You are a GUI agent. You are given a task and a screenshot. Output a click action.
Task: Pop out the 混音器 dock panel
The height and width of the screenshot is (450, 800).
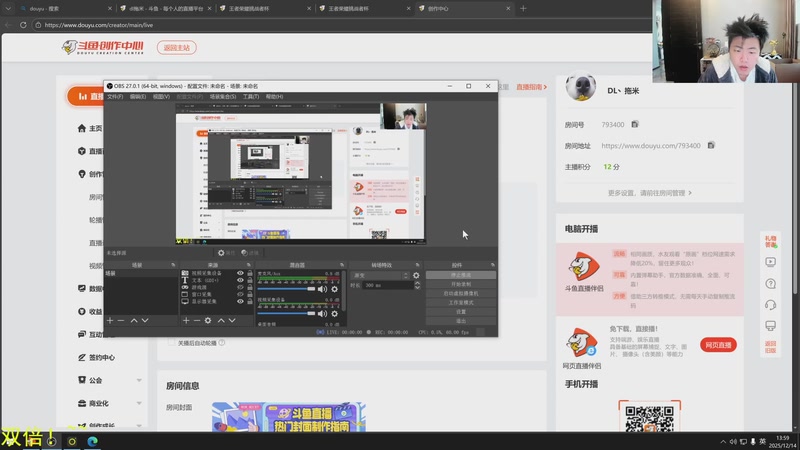[342, 265]
